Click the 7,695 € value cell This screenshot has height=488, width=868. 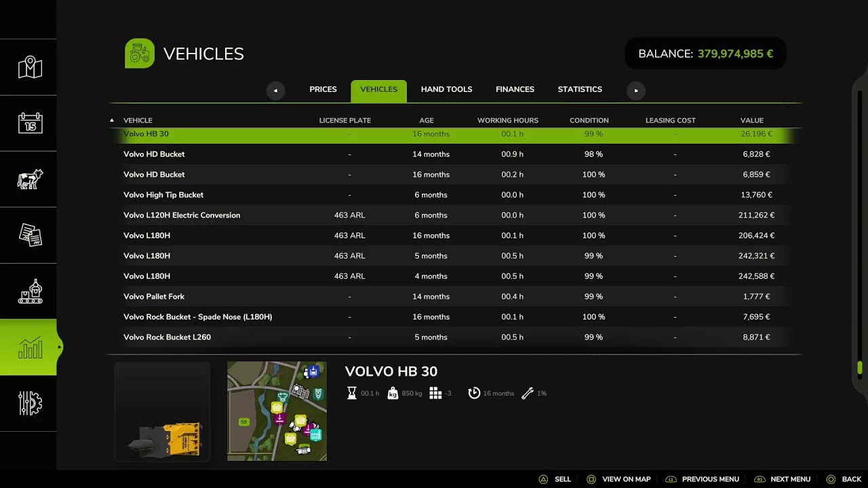pos(756,317)
